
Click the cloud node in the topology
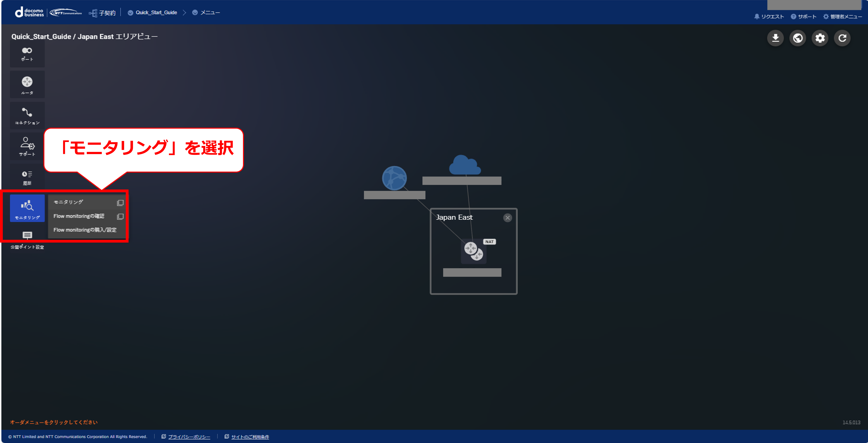[x=465, y=165]
